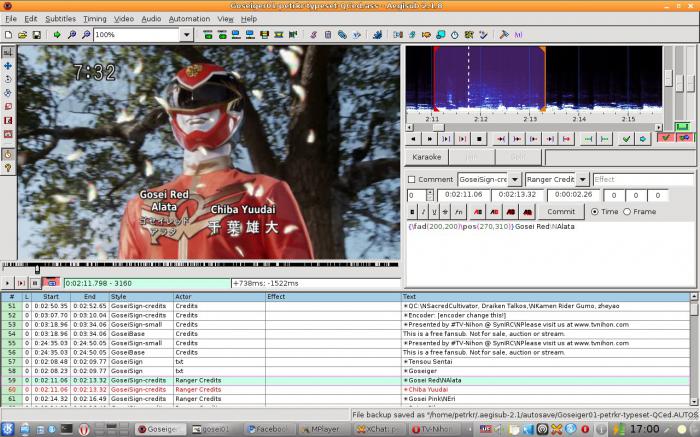Click the Italic formatting button
Viewport: 700px width, 437px height.
tap(423, 212)
